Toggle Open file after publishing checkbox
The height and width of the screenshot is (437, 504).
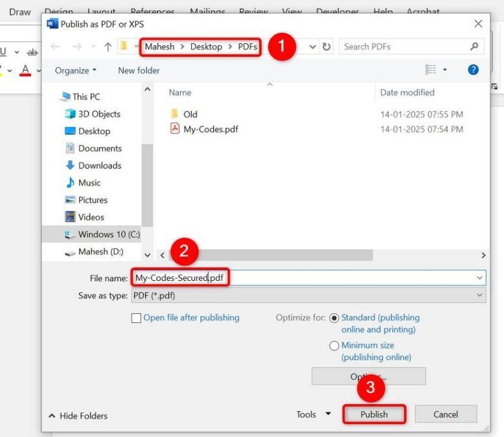pyautogui.click(x=136, y=318)
